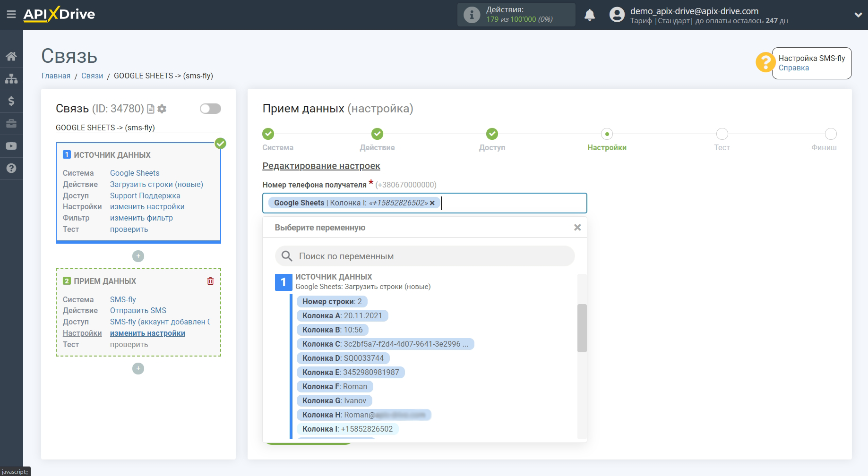Click the user avatar icon

617,15
